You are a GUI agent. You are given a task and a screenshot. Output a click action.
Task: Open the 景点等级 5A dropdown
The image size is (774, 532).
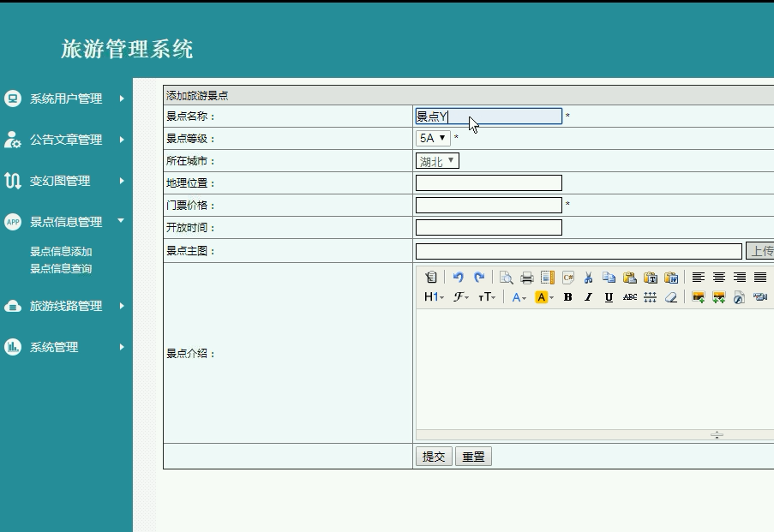(433, 138)
